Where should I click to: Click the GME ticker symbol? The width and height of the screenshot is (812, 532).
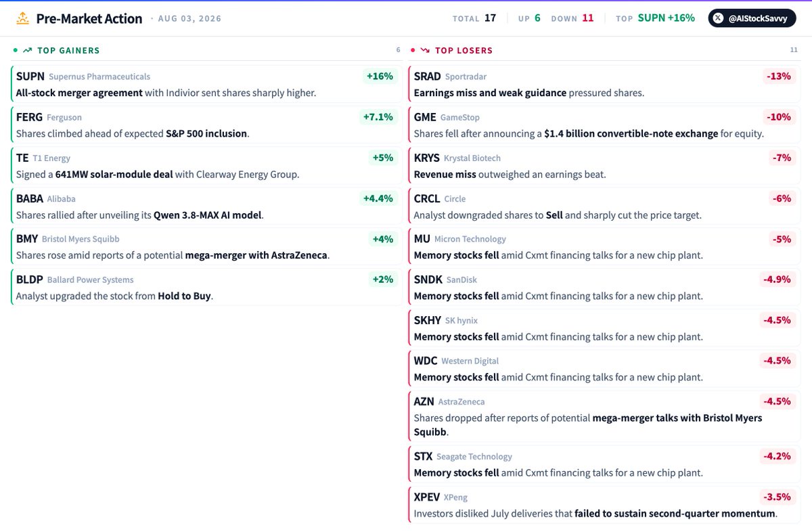click(x=425, y=117)
